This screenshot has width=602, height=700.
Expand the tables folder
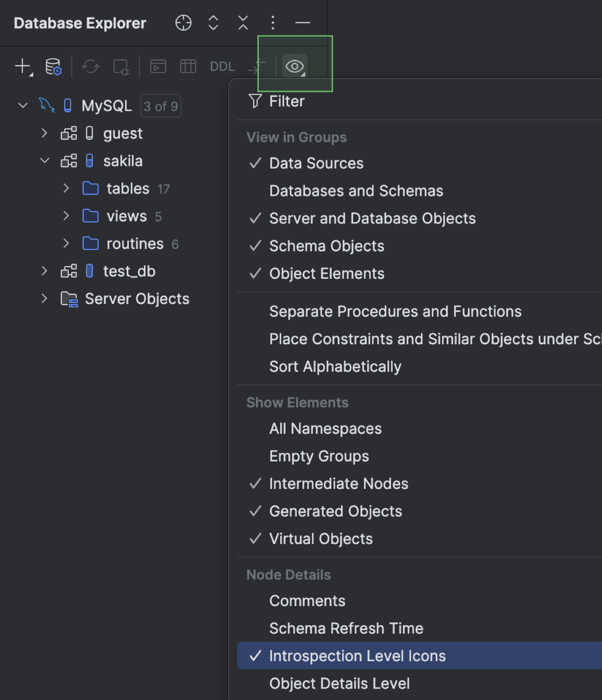66,189
